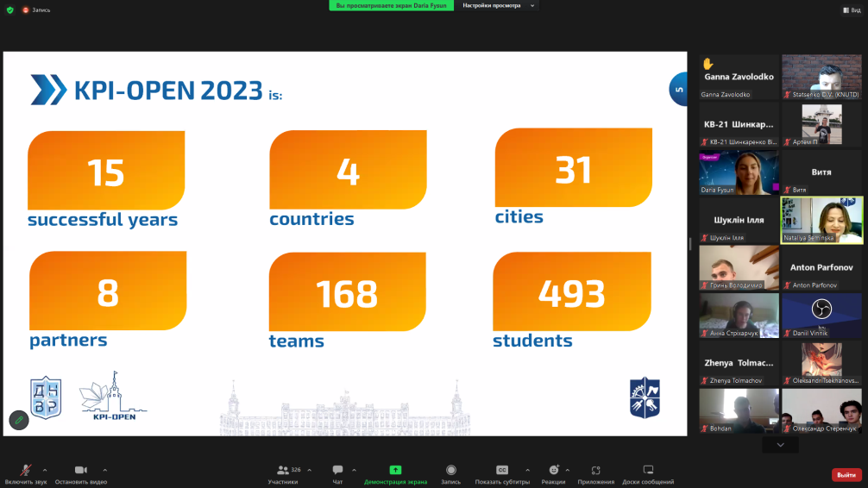This screenshot has height=488, width=868.
Task: Open Доски сообщений whiteboards
Action: tap(648, 474)
